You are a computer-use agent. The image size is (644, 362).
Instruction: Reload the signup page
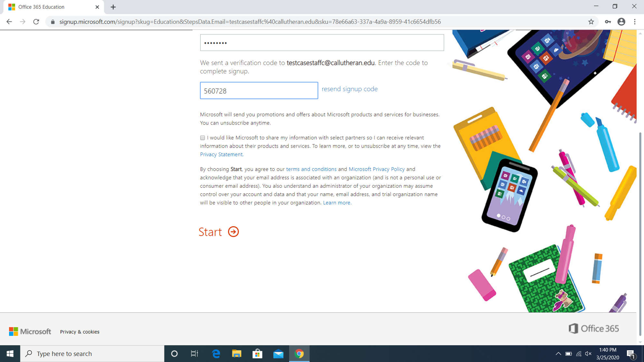[x=36, y=22]
